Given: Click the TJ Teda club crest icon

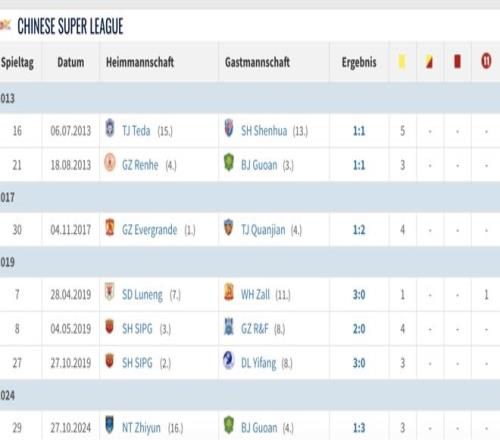Looking at the screenshot, I should pos(110,128).
